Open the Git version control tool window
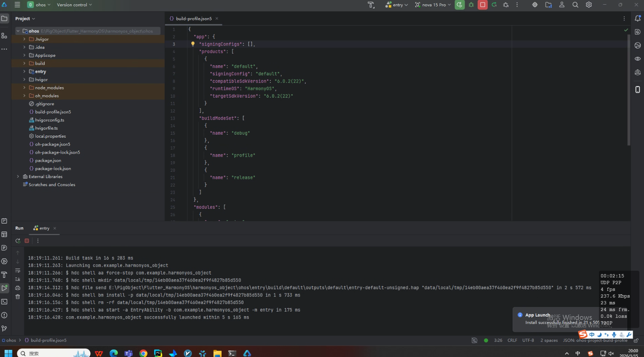644x357 pixels. [x=4, y=328]
